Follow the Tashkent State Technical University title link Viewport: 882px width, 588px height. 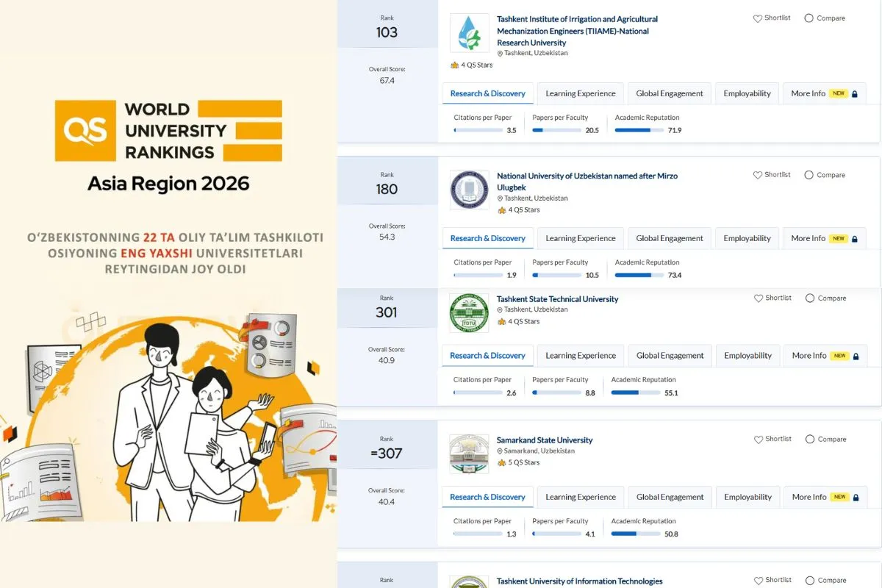pyautogui.click(x=558, y=299)
